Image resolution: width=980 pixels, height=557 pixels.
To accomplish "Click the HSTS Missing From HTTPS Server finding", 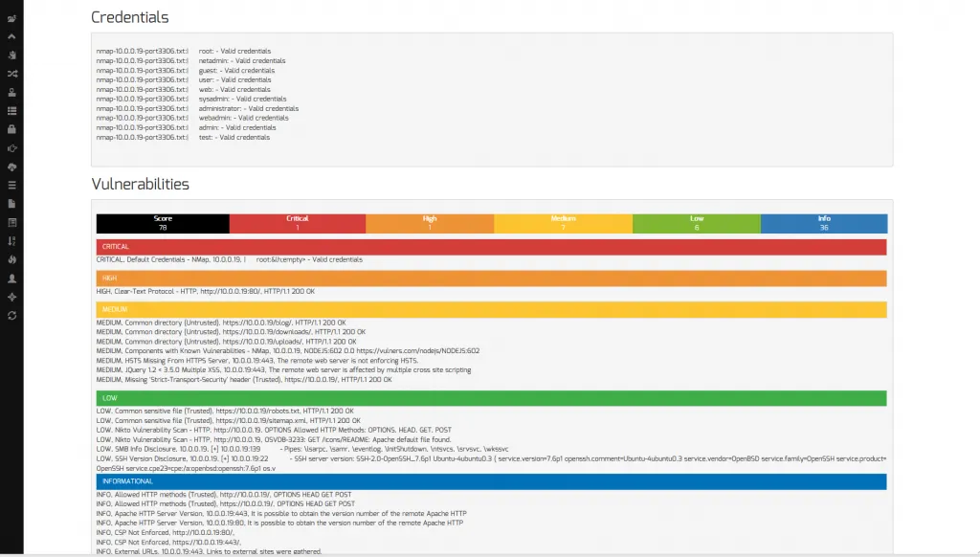I will point(257,361).
